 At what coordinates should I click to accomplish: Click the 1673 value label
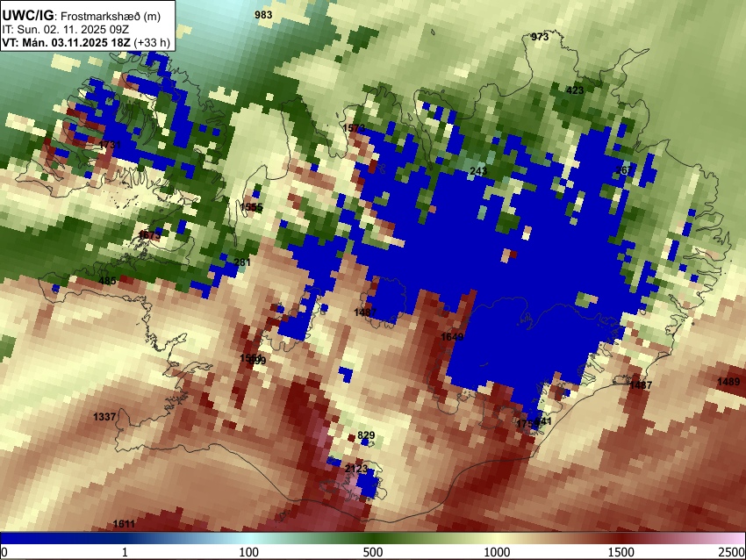[x=149, y=234]
